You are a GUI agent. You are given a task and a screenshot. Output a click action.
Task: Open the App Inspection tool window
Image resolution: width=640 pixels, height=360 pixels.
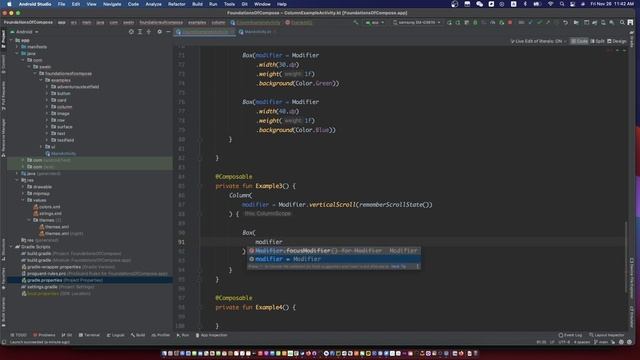[x=211, y=335]
